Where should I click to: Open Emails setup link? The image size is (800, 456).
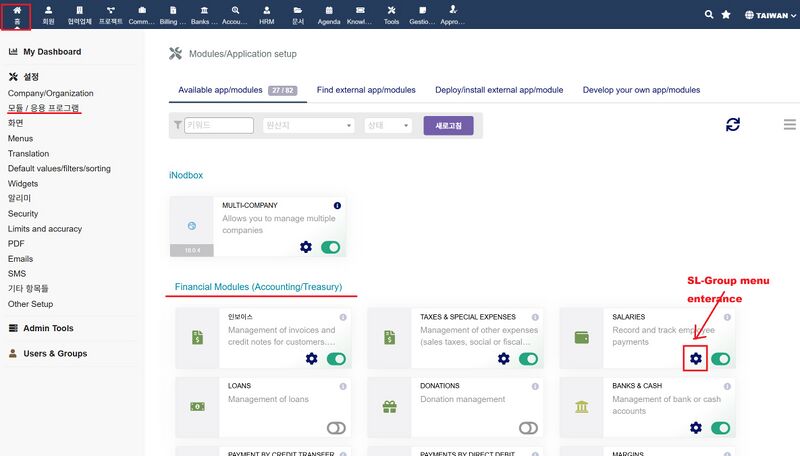pyautogui.click(x=20, y=259)
